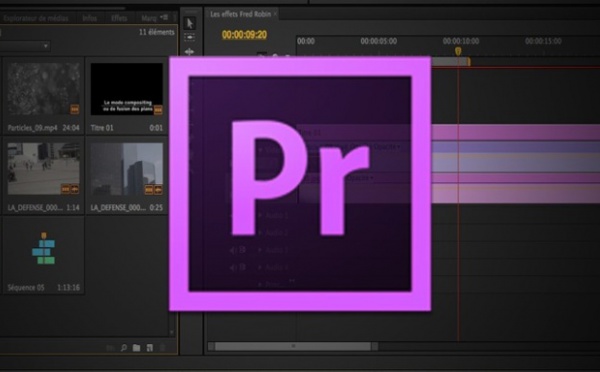Open the Infos tab

pos(90,18)
